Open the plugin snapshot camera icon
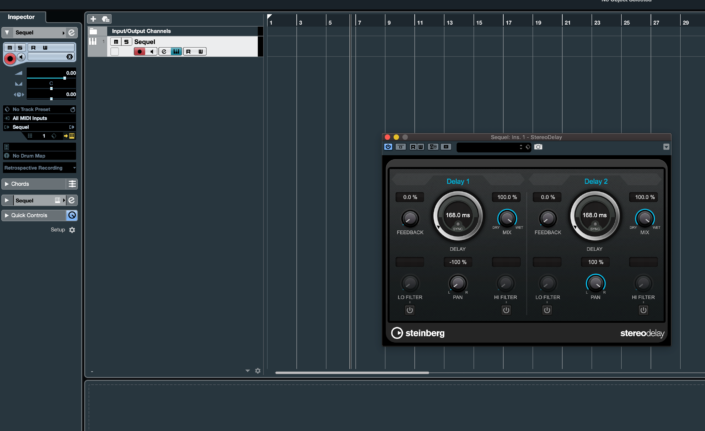 point(538,147)
